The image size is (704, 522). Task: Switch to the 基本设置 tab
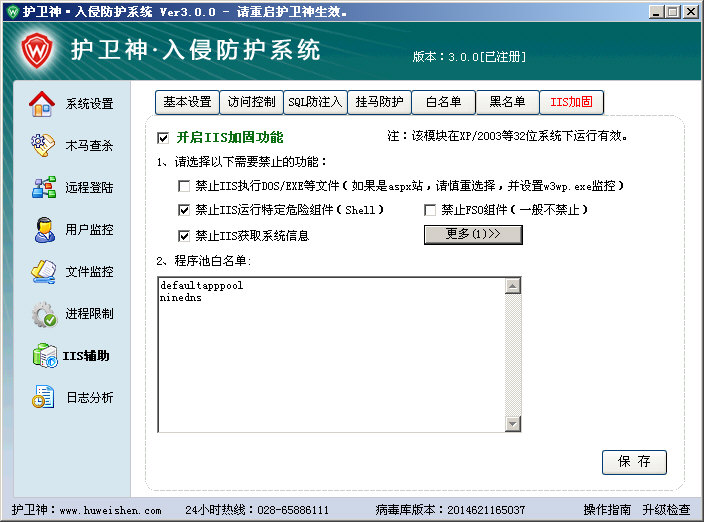(x=187, y=102)
